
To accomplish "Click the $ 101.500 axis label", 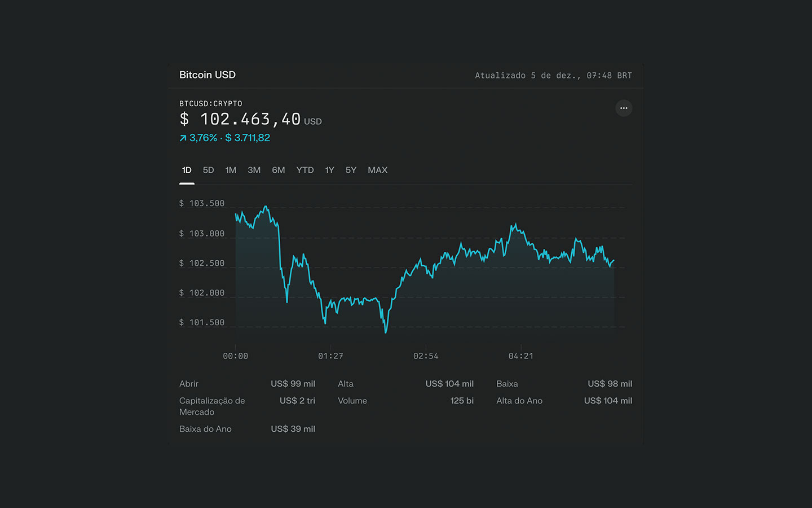I will click(202, 322).
